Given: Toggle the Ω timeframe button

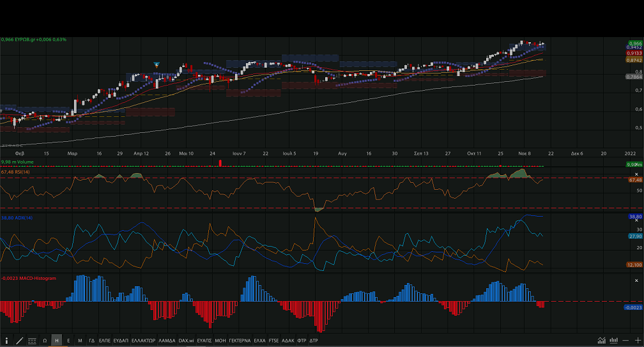Looking at the screenshot, I should point(45,341).
